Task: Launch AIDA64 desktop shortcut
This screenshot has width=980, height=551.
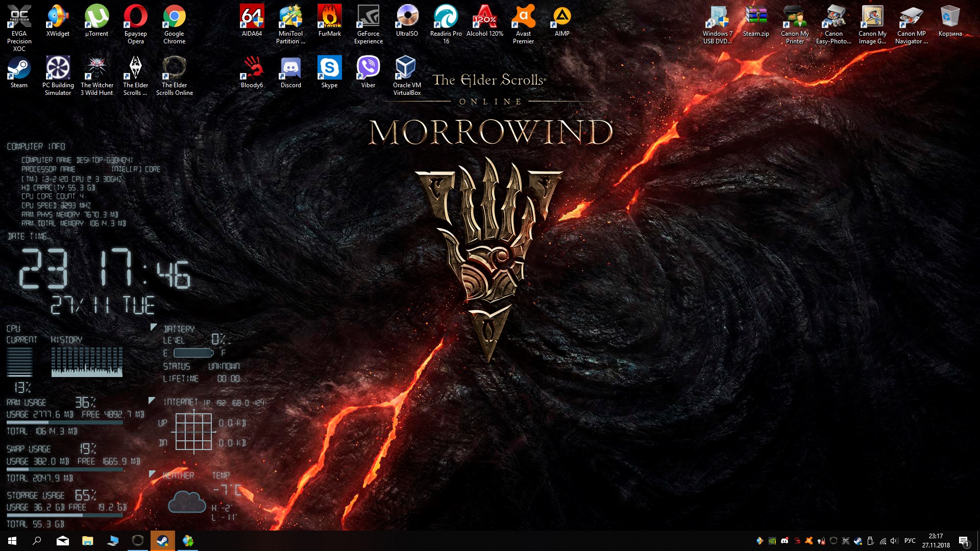Action: 252,16
